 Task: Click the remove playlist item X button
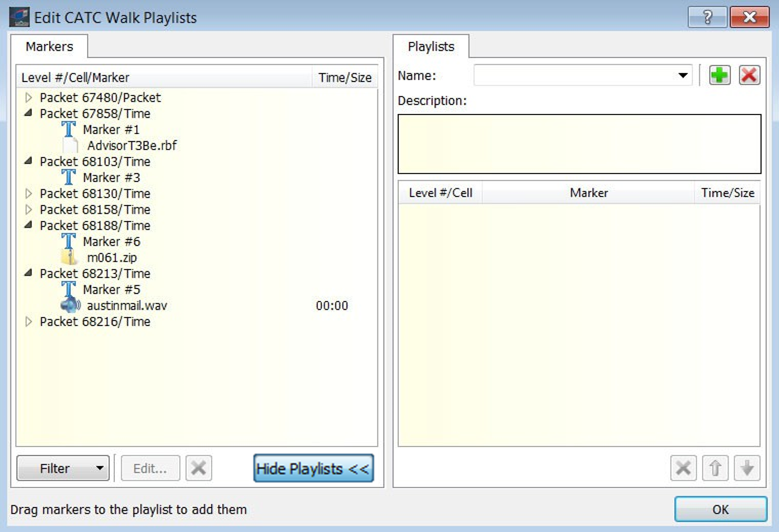click(x=683, y=468)
